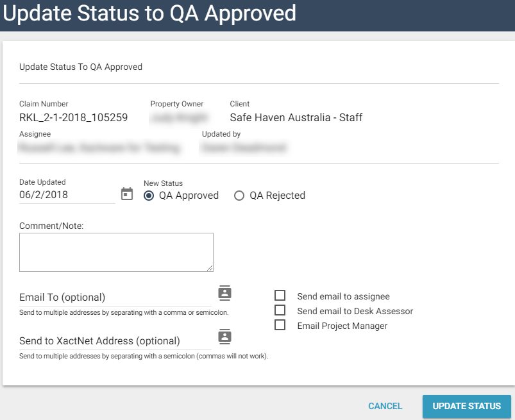Click the blurred Updated by value
515x420 pixels.
(244, 148)
